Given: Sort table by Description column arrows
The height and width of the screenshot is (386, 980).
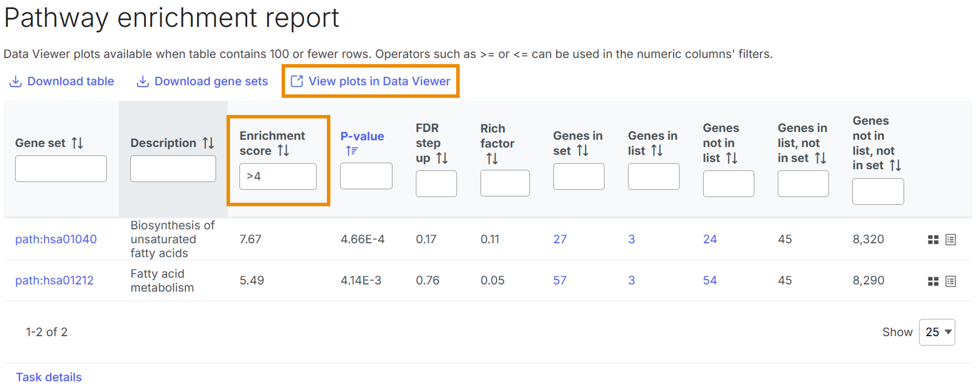Looking at the screenshot, I should click(x=208, y=143).
